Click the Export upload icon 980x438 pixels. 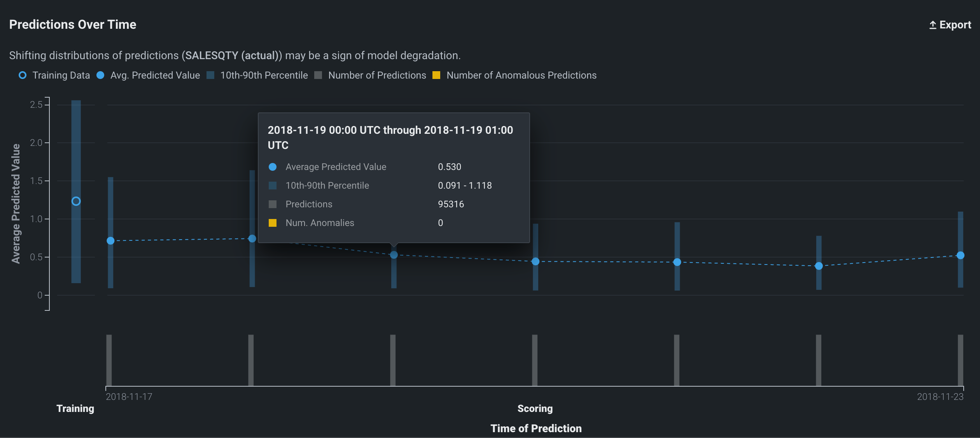point(933,25)
